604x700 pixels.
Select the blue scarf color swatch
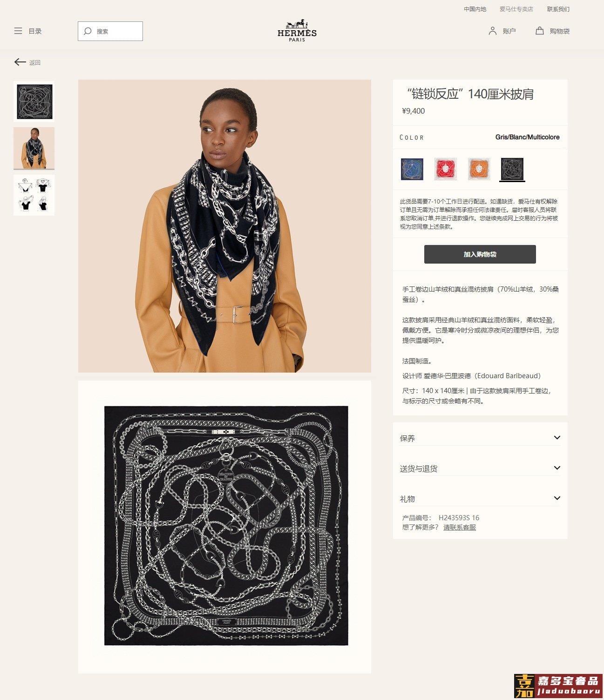(x=412, y=169)
